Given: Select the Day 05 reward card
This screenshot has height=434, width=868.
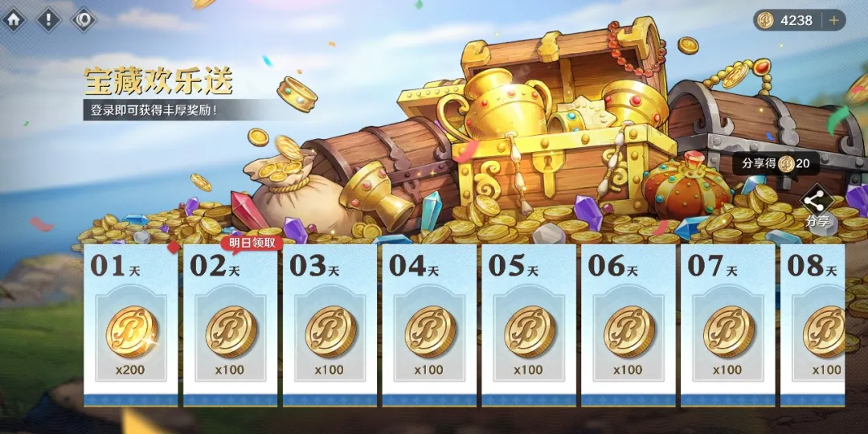Looking at the screenshot, I should click(529, 326).
